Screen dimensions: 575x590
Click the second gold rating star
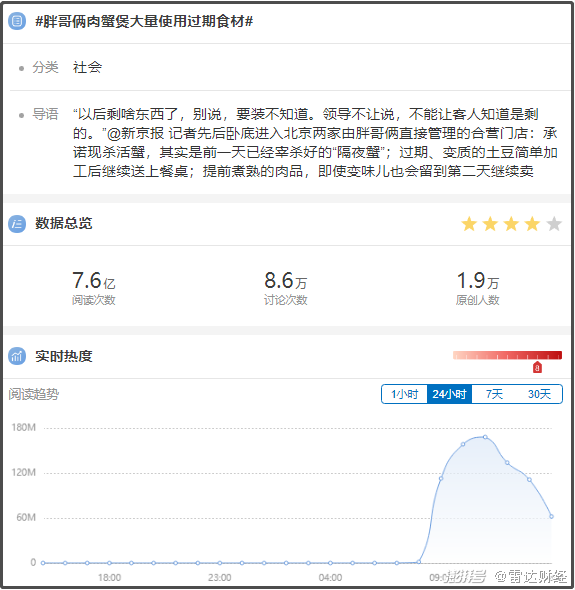click(x=490, y=224)
